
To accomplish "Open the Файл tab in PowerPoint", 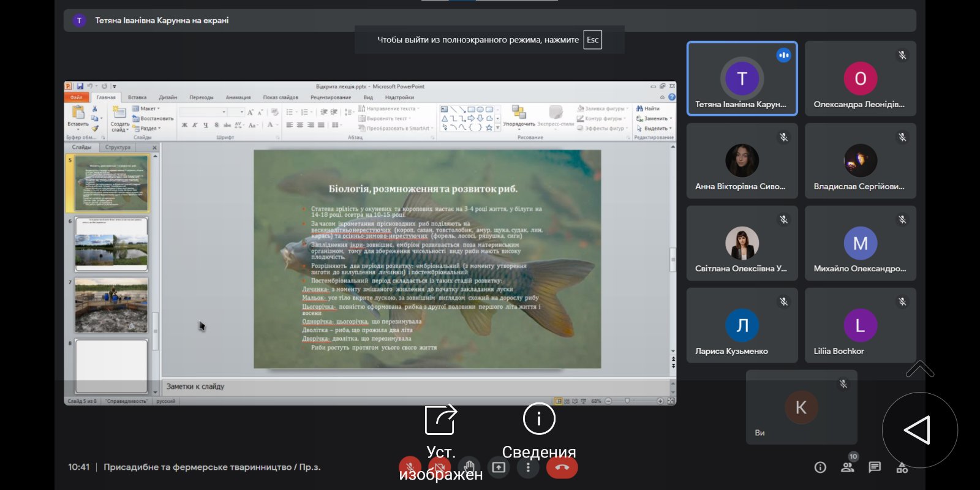I will coord(76,97).
